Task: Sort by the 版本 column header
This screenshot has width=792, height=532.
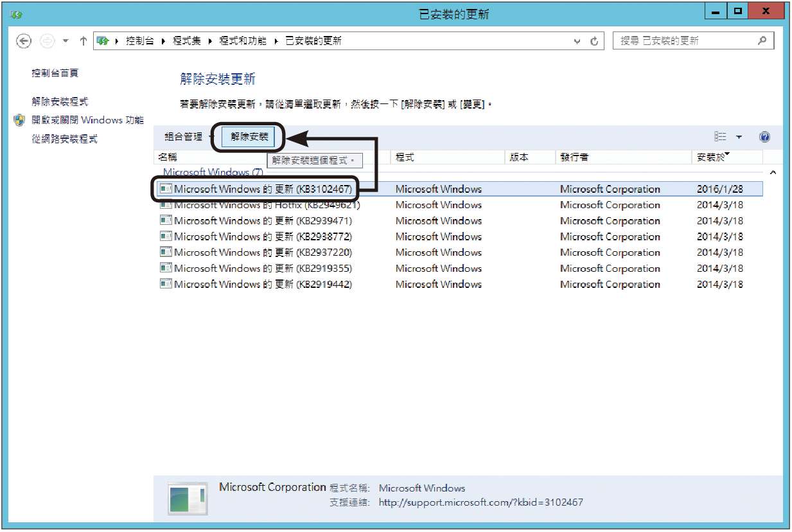Action: tap(530, 157)
